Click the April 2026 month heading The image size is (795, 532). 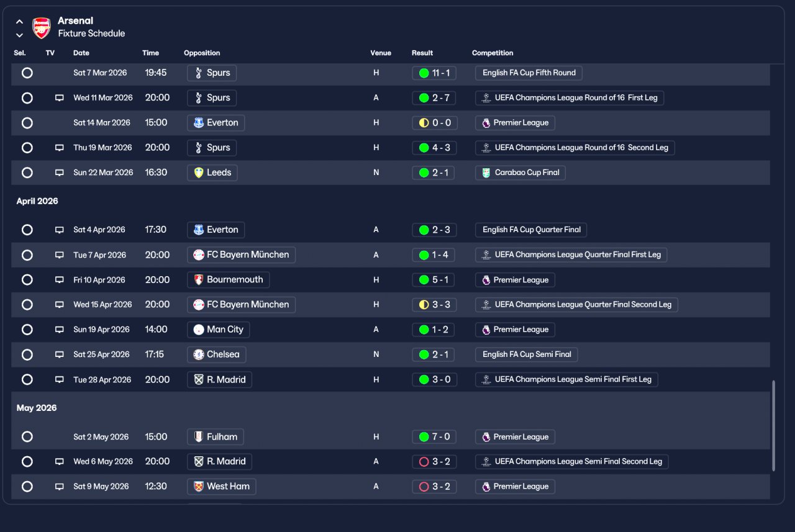coord(37,201)
